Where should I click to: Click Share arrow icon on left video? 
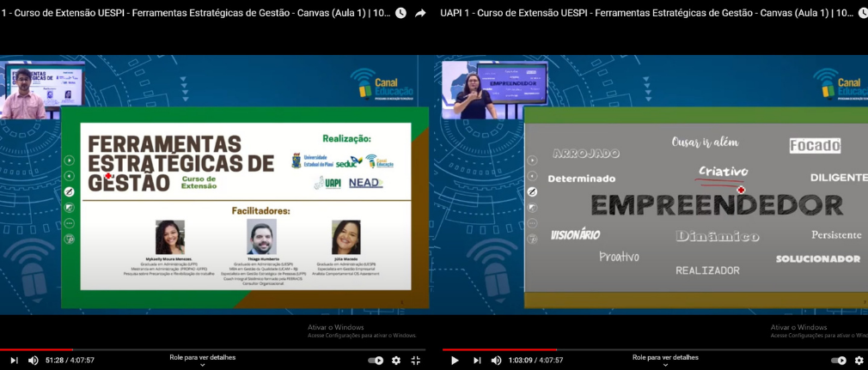[x=421, y=13]
